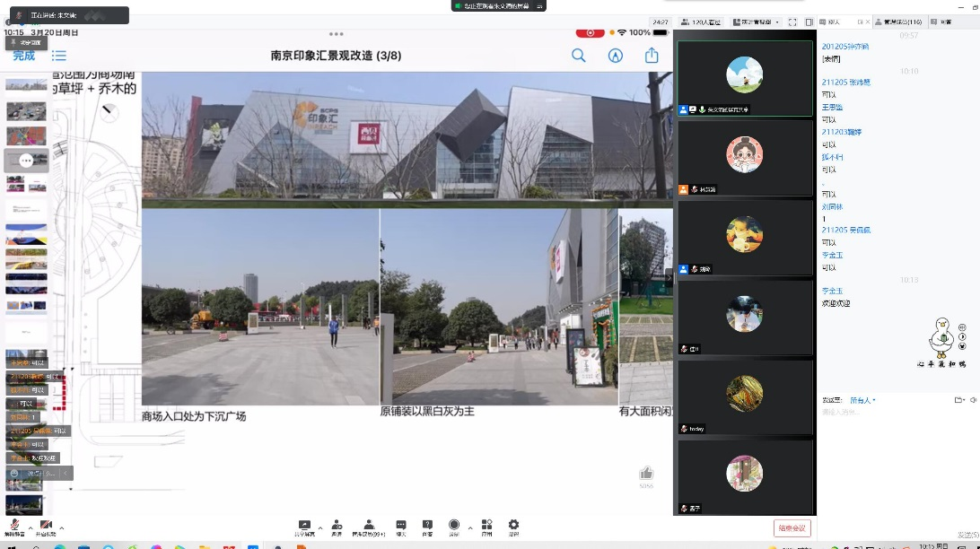The height and width of the screenshot is (549, 980).
Task: Expand the view layout dropdown
Action: coord(756,22)
